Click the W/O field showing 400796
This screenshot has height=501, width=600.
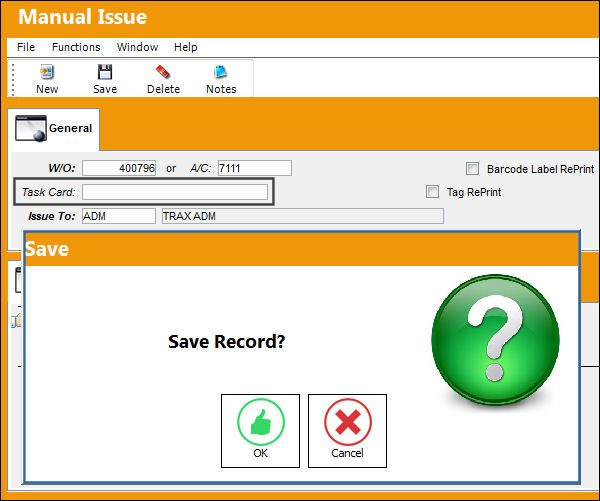point(119,168)
